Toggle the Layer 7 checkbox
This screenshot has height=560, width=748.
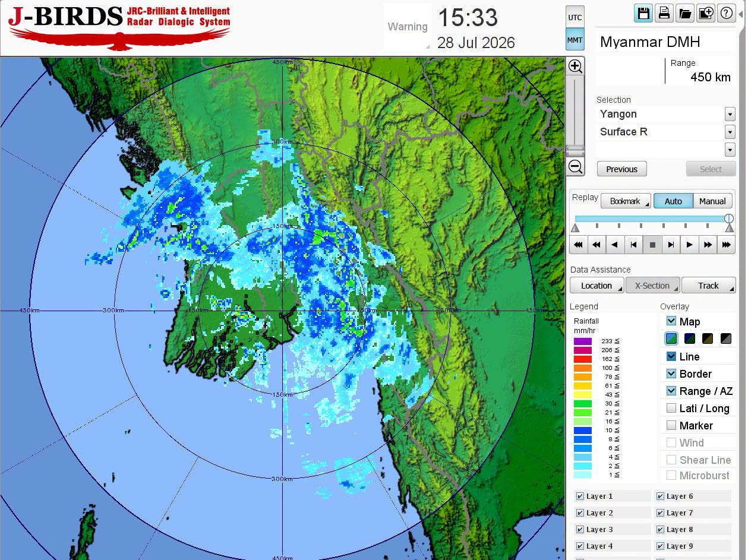tap(661, 512)
